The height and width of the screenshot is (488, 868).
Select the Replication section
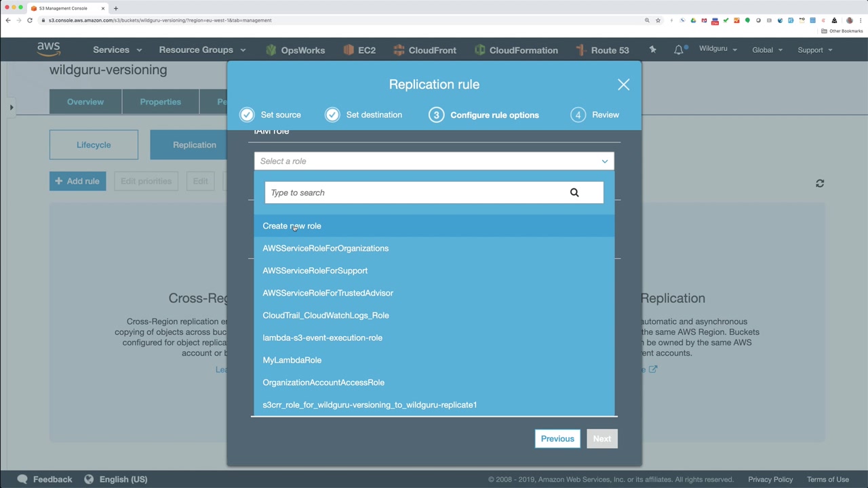pyautogui.click(x=194, y=145)
